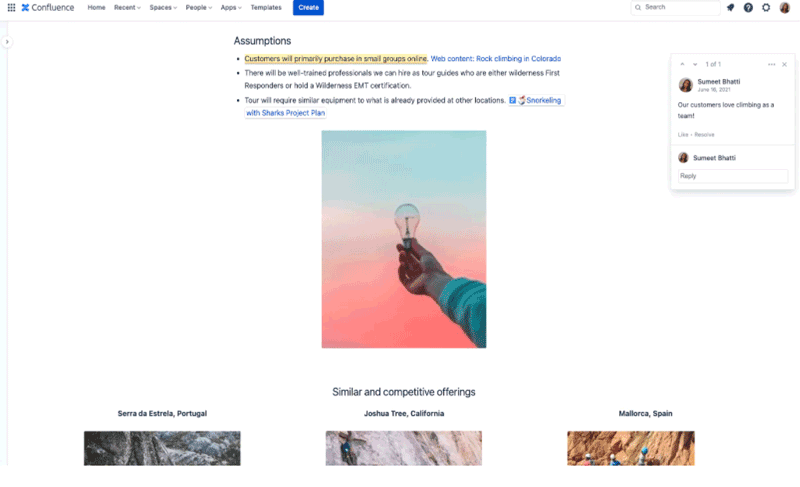800x487 pixels.
Task: Expand the People dropdown
Action: (x=198, y=7)
